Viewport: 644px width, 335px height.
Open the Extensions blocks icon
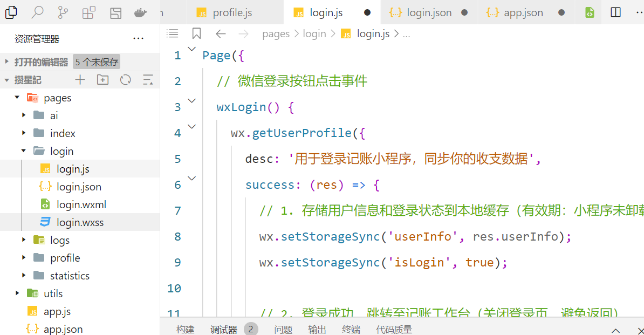pos(88,13)
